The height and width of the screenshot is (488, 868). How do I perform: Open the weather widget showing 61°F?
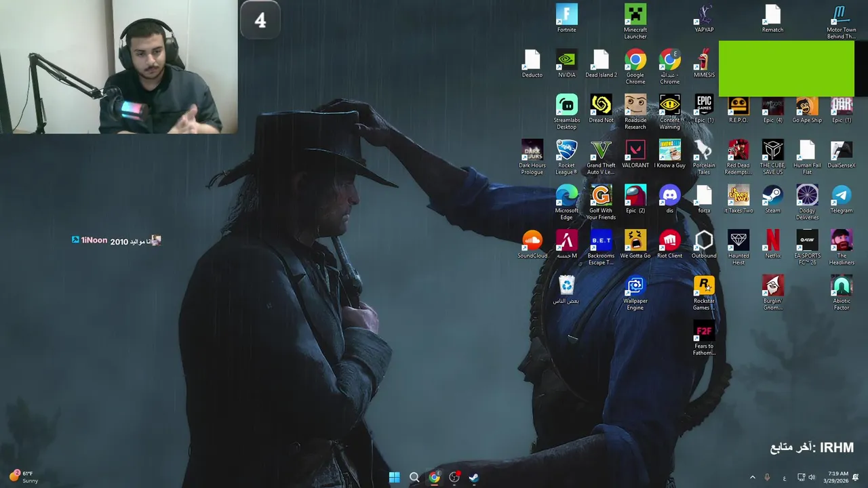24,477
